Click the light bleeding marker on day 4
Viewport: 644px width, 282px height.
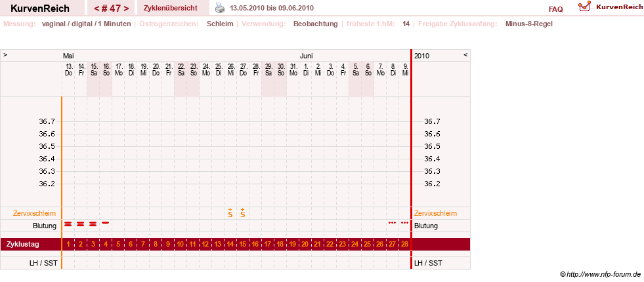[106, 222]
